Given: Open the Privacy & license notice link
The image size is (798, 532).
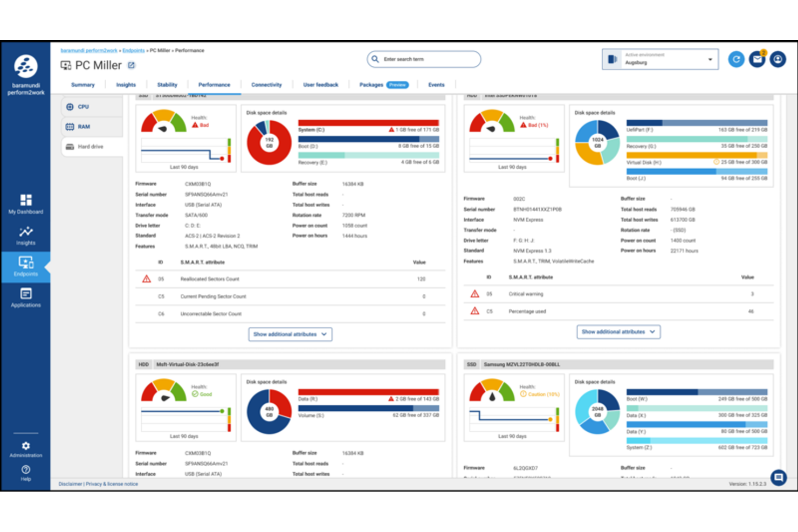Looking at the screenshot, I should [x=111, y=484].
